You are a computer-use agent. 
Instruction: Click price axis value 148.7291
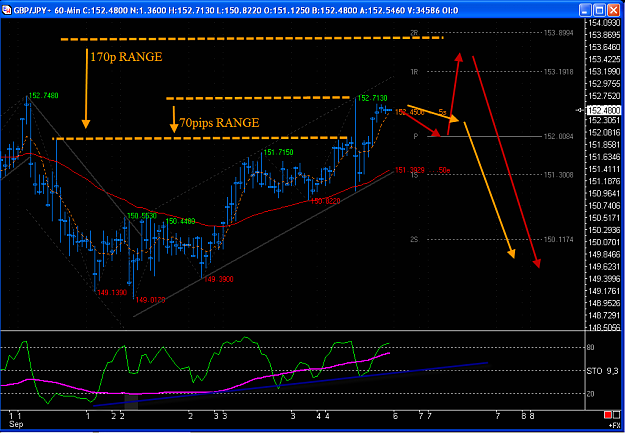coord(603,315)
